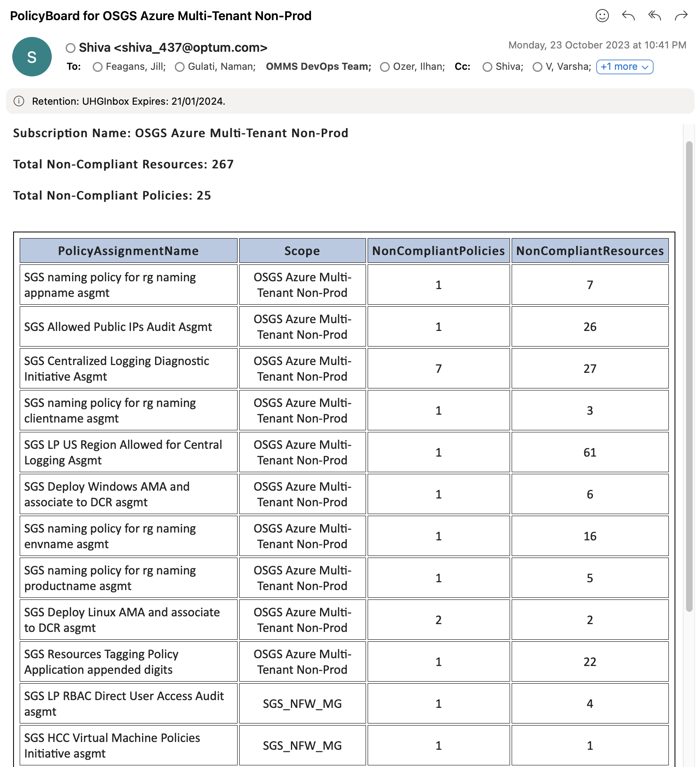The width and height of the screenshot is (700, 767).
Task: Click the retention info icon
Action: [19, 101]
